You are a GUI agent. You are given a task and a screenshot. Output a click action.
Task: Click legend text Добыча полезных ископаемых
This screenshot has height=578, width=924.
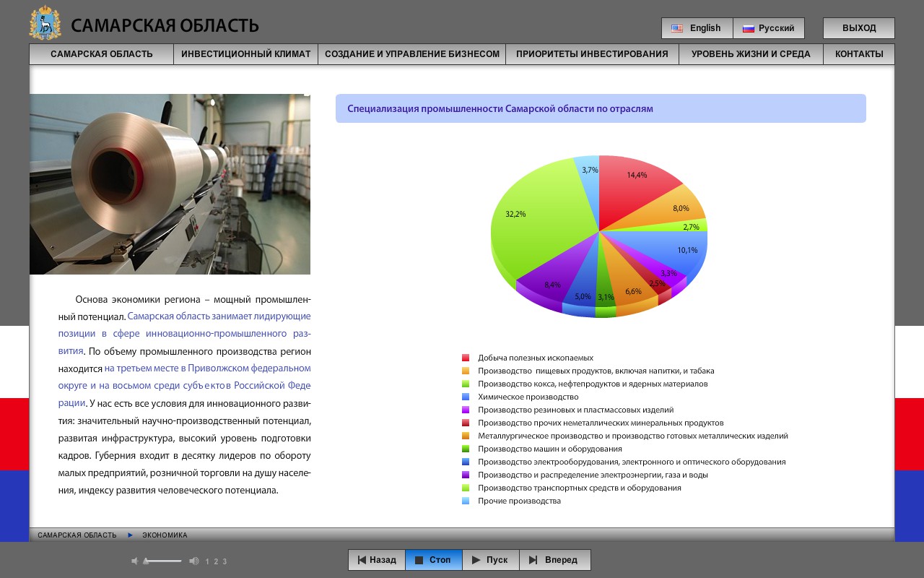tap(536, 358)
